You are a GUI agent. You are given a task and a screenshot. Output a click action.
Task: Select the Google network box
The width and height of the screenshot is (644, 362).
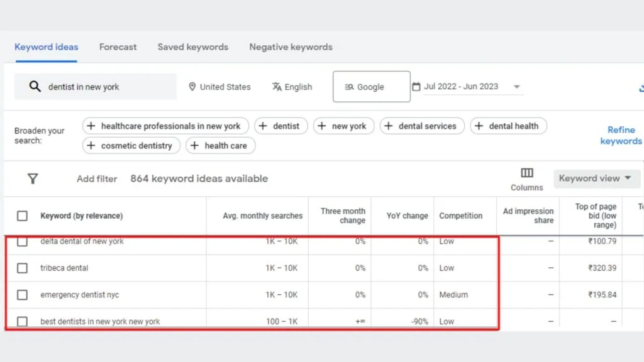(x=371, y=87)
